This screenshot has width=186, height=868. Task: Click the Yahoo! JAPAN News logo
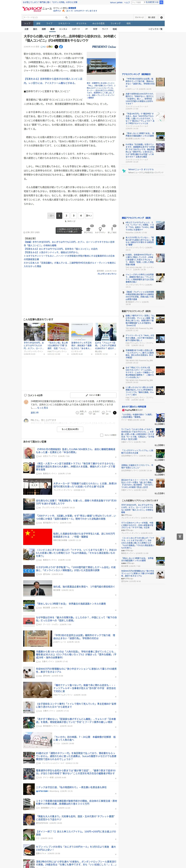[x=37, y=9]
